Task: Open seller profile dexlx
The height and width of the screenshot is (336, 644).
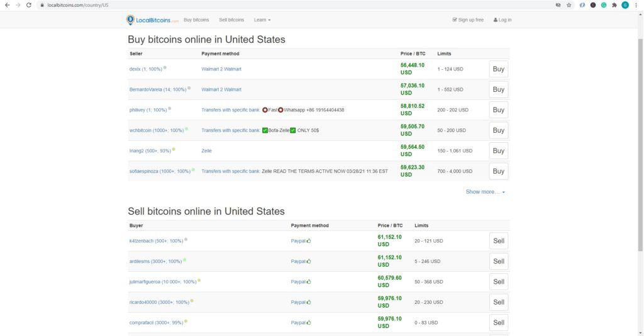Action: point(146,69)
